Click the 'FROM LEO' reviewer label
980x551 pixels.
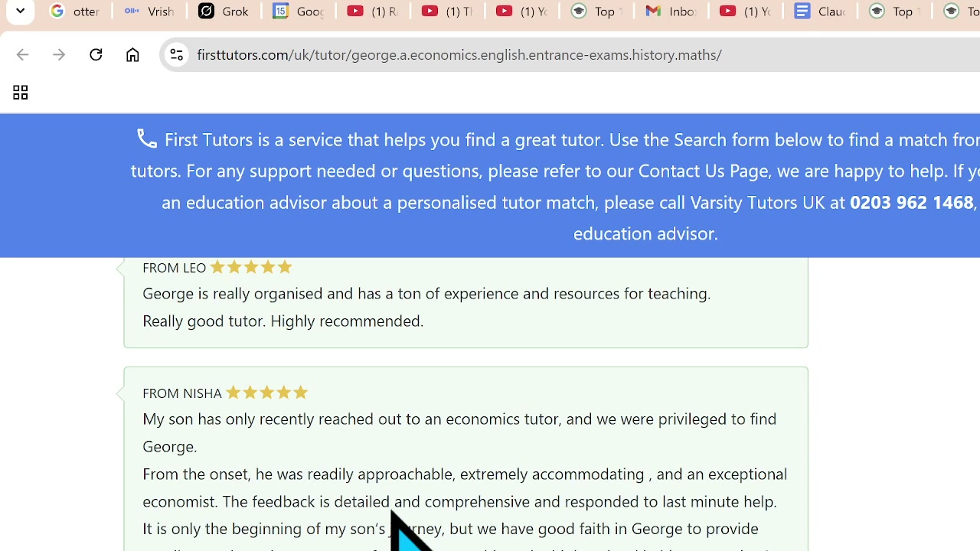click(x=174, y=268)
